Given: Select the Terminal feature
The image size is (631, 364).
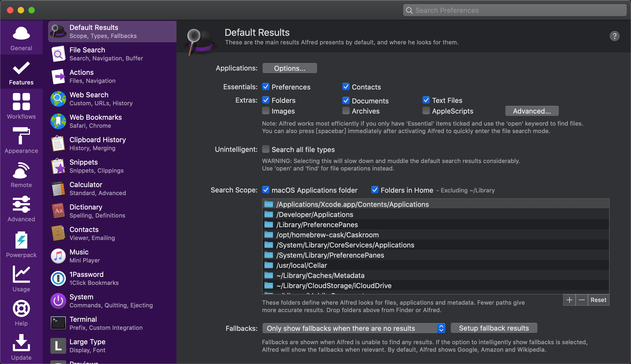Looking at the screenshot, I should pos(112,323).
